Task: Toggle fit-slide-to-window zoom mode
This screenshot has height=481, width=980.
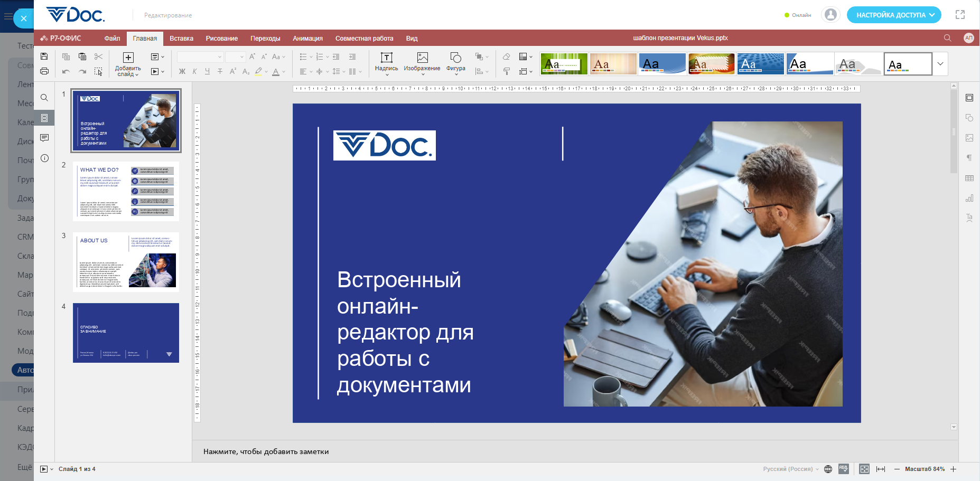Action: coord(865,469)
